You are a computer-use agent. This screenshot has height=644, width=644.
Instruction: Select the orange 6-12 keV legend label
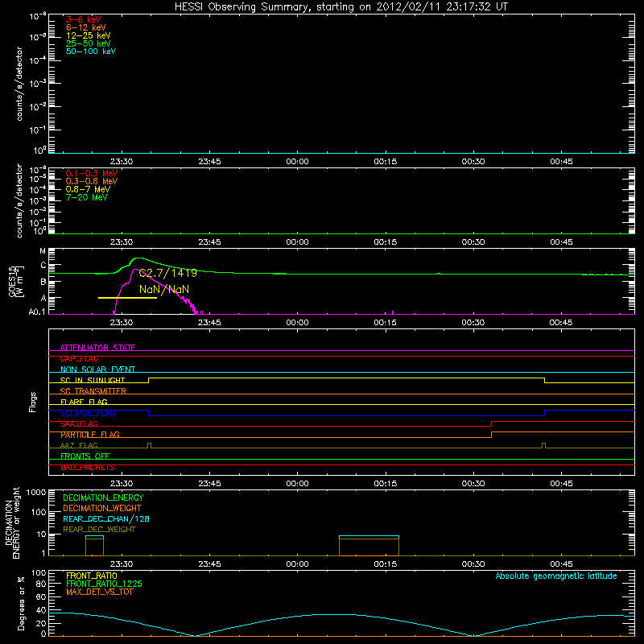[86, 27]
